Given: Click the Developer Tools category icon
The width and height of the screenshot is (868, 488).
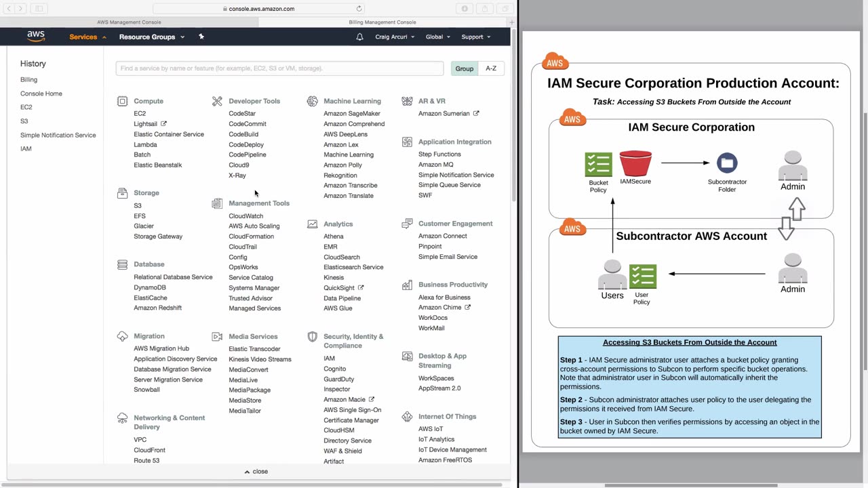Looking at the screenshot, I should 217,101.
